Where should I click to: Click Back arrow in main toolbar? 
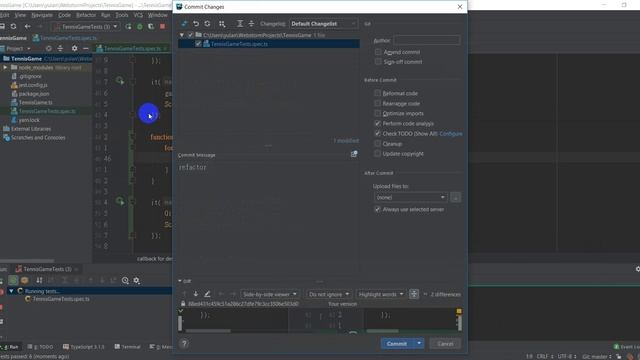[27, 26]
